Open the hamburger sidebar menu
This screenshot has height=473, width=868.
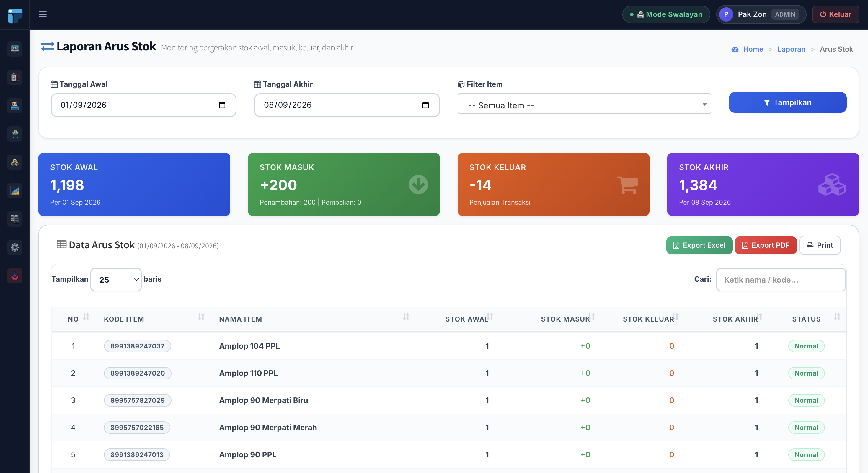[43, 14]
